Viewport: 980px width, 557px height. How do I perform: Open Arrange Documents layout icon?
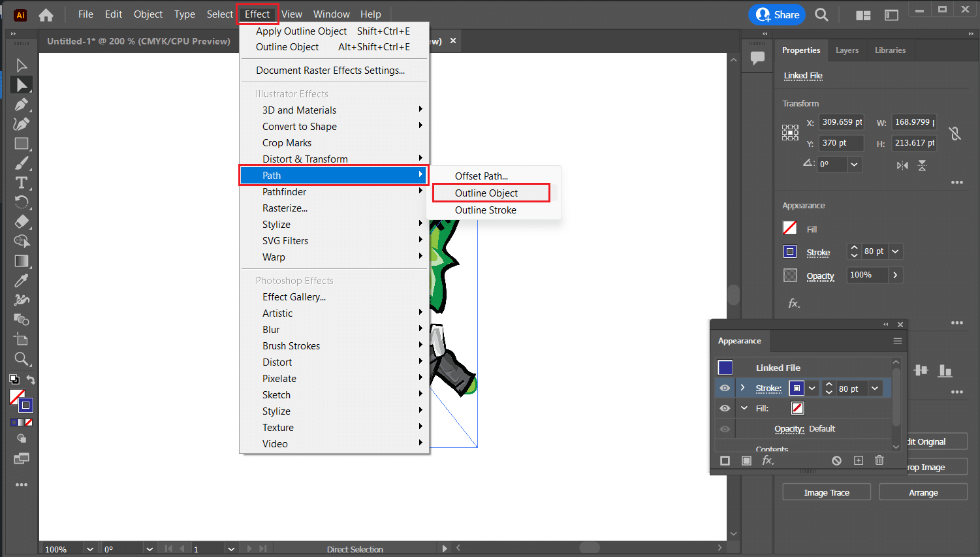click(x=863, y=15)
